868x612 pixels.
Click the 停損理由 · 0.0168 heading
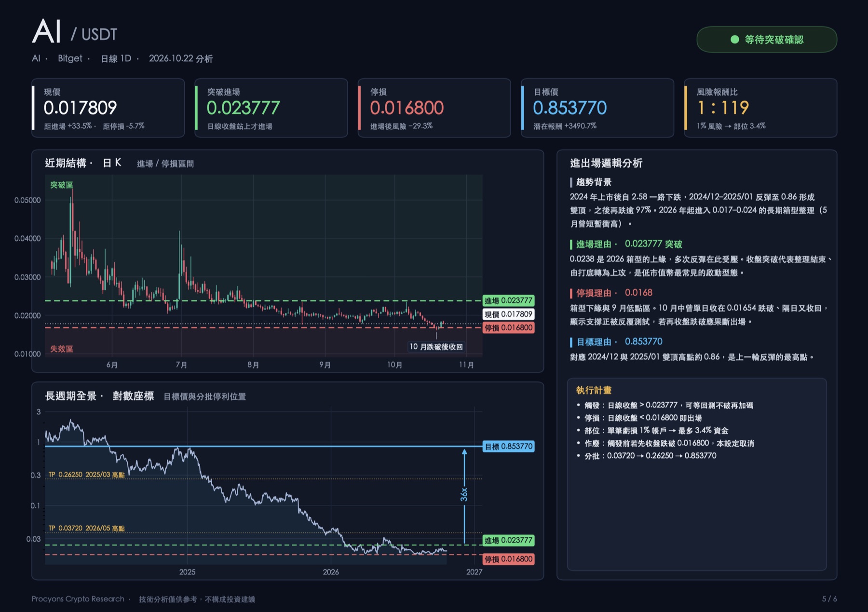[614, 293]
